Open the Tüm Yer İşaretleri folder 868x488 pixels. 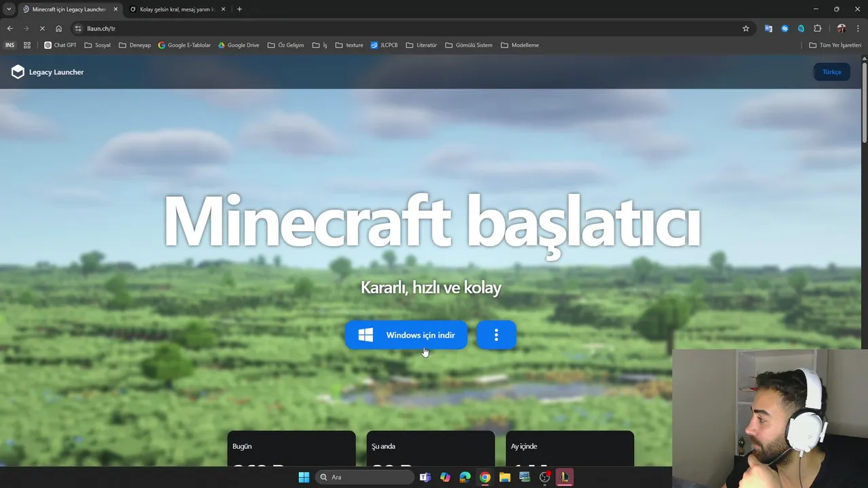(835, 45)
